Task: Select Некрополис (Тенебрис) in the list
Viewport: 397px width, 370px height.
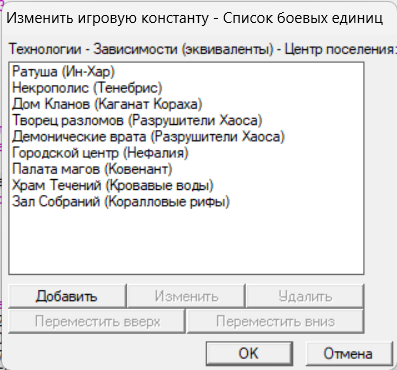Action: coord(87,88)
